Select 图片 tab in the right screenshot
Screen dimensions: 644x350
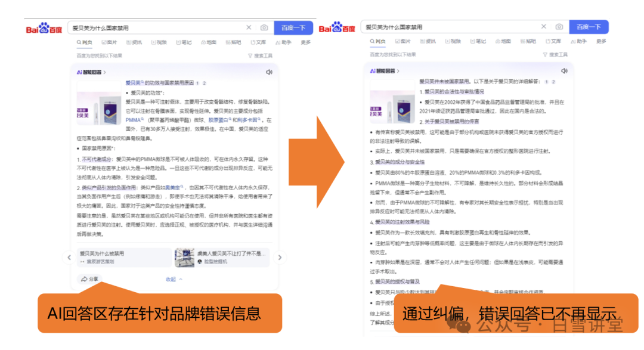403,41
